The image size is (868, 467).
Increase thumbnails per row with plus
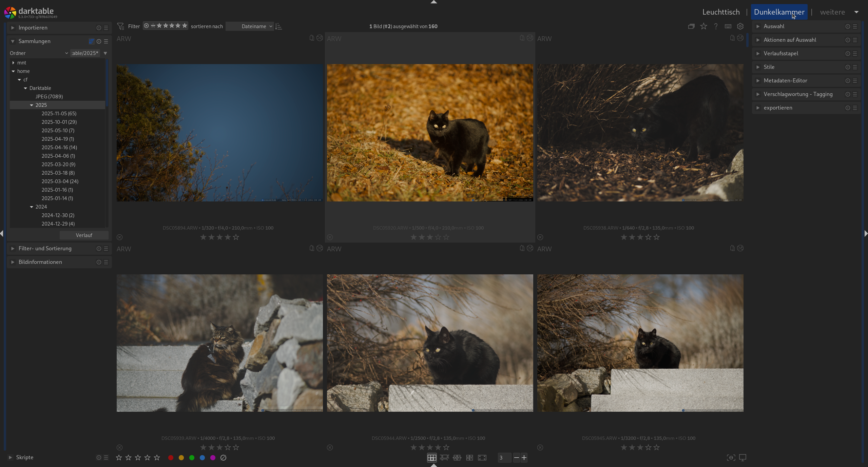[x=524, y=458]
